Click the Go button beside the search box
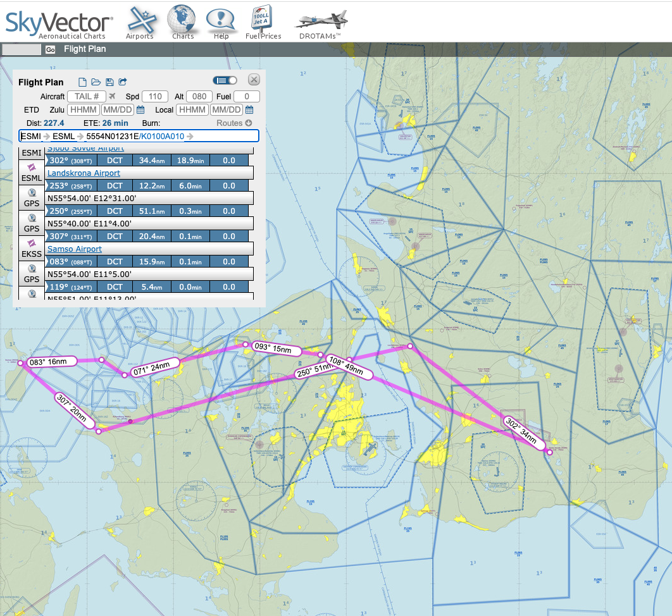This screenshot has width=672, height=616. tap(50, 50)
